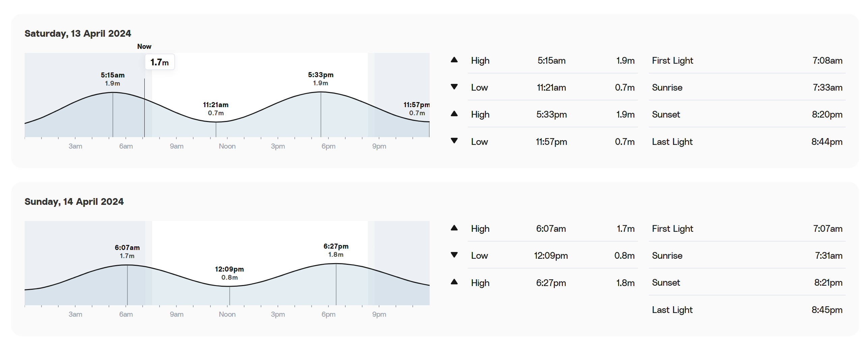Screen dimensions: 868x345
Task: Click the up arrow beside Saturday's 5:15am high tide
Action: point(454,60)
